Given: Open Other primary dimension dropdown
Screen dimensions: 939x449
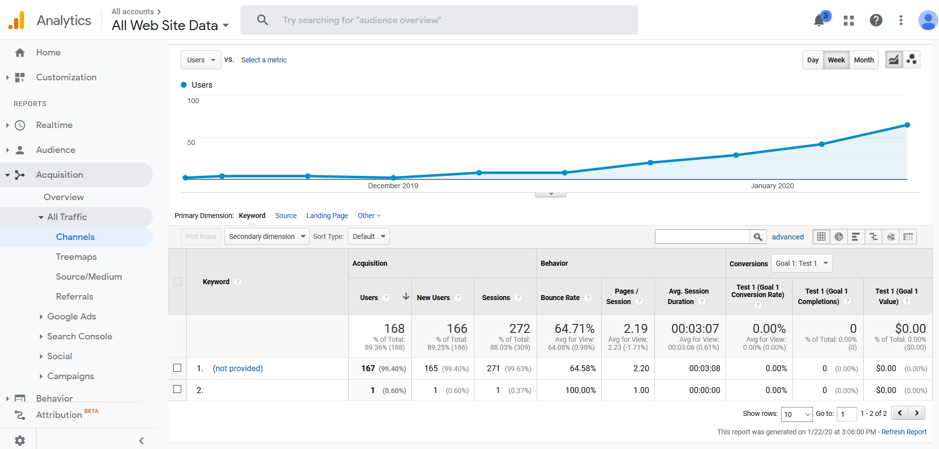Looking at the screenshot, I should click(x=369, y=216).
